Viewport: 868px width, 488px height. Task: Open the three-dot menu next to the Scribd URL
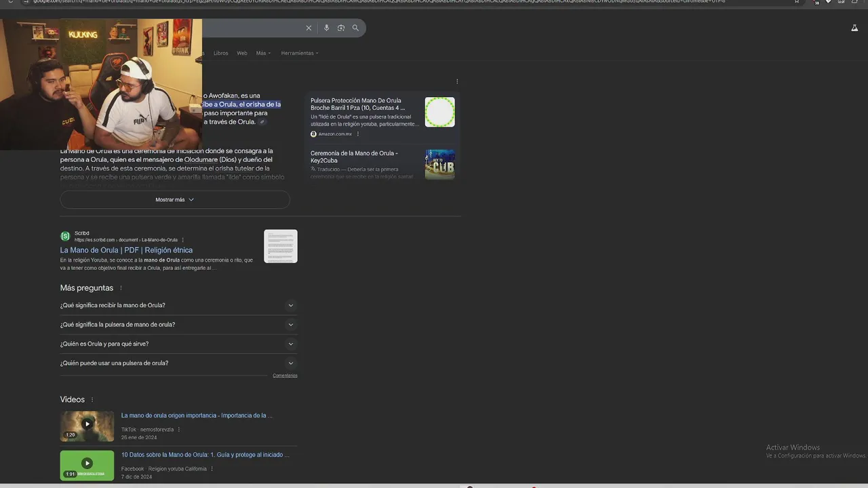click(x=182, y=240)
